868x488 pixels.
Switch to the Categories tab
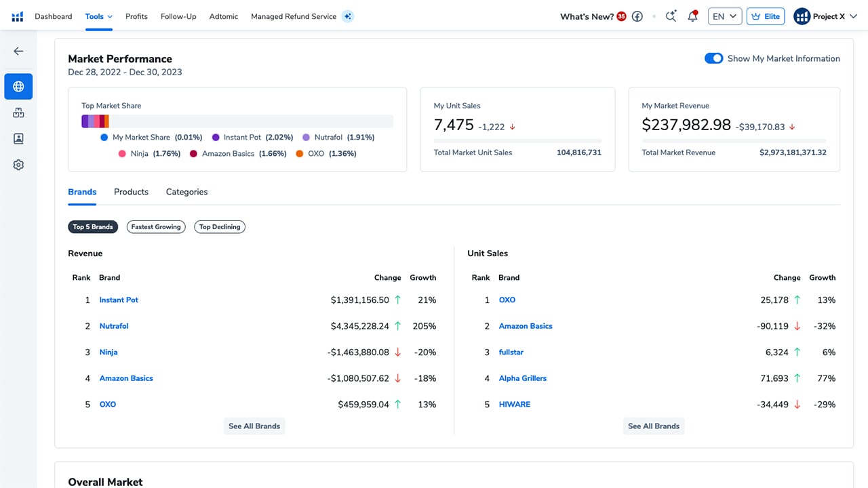pyautogui.click(x=186, y=192)
